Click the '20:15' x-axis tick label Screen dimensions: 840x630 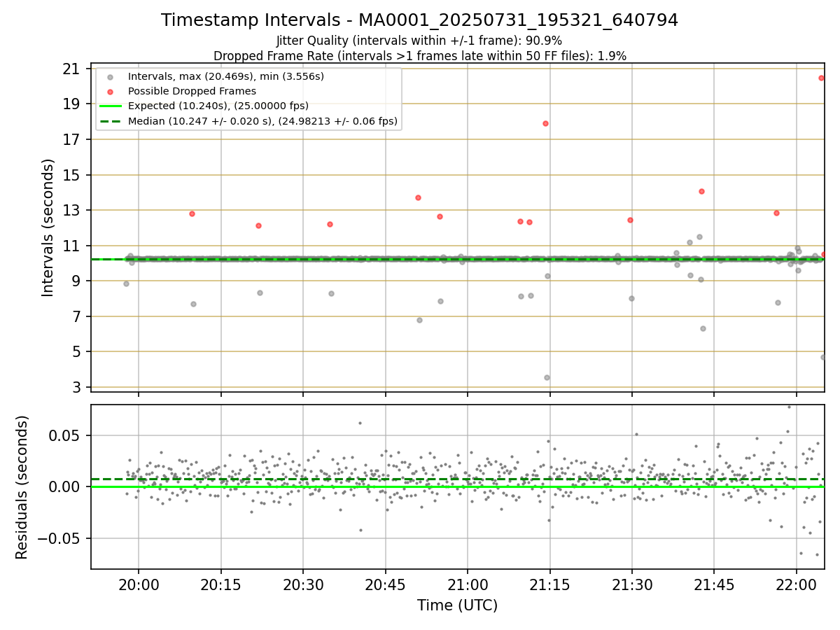(221, 584)
